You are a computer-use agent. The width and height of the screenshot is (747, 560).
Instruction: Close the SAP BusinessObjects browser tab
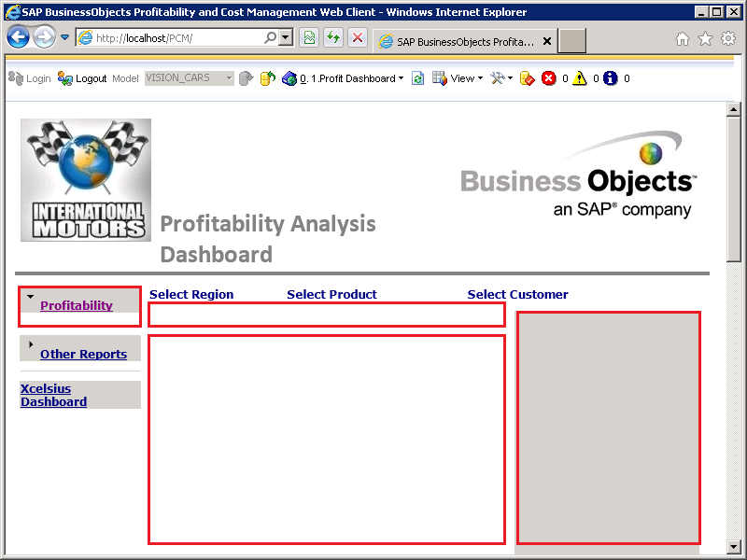(547, 41)
